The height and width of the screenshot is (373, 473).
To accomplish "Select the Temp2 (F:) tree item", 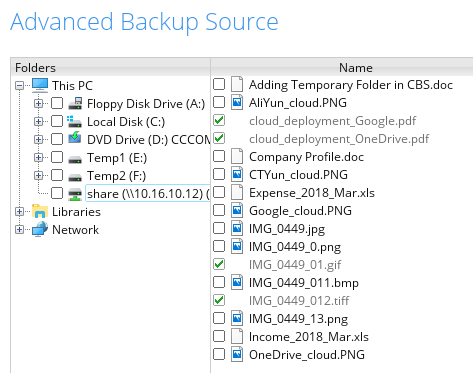I will 117,176.
